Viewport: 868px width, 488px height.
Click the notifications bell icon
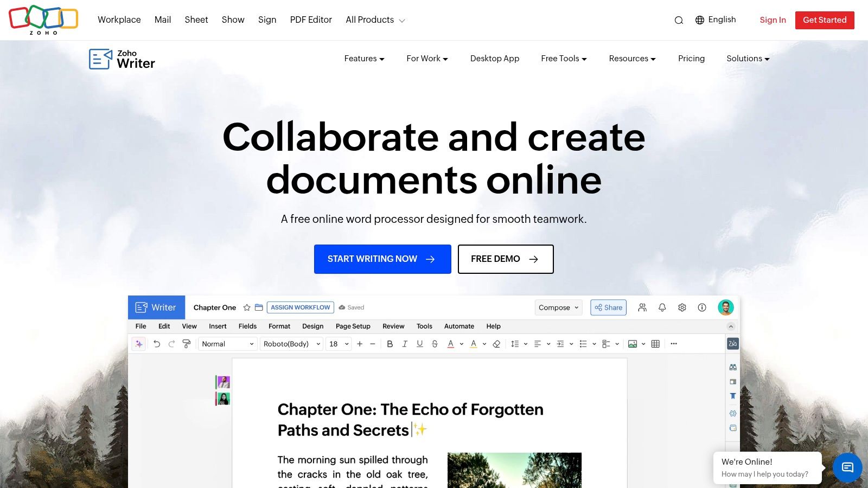[662, 307]
